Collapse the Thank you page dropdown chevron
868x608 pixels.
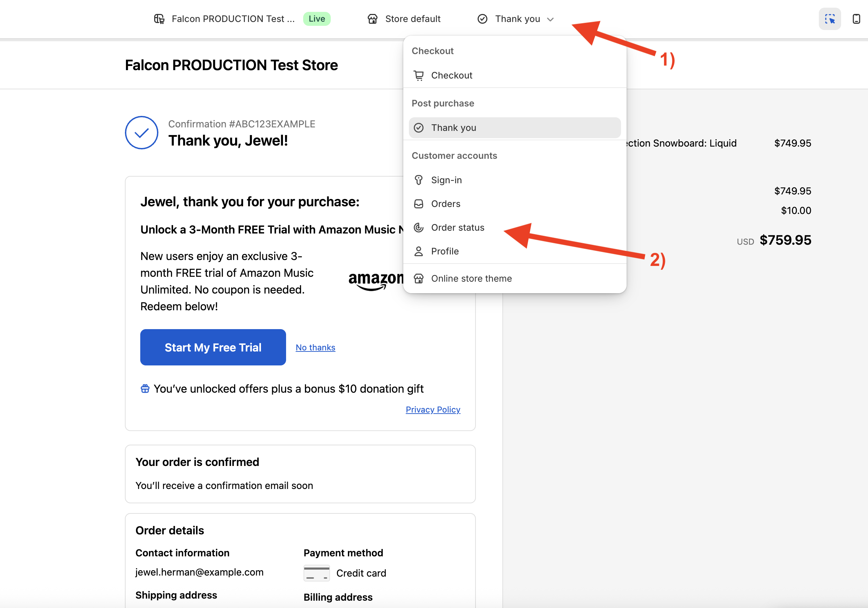(x=551, y=19)
